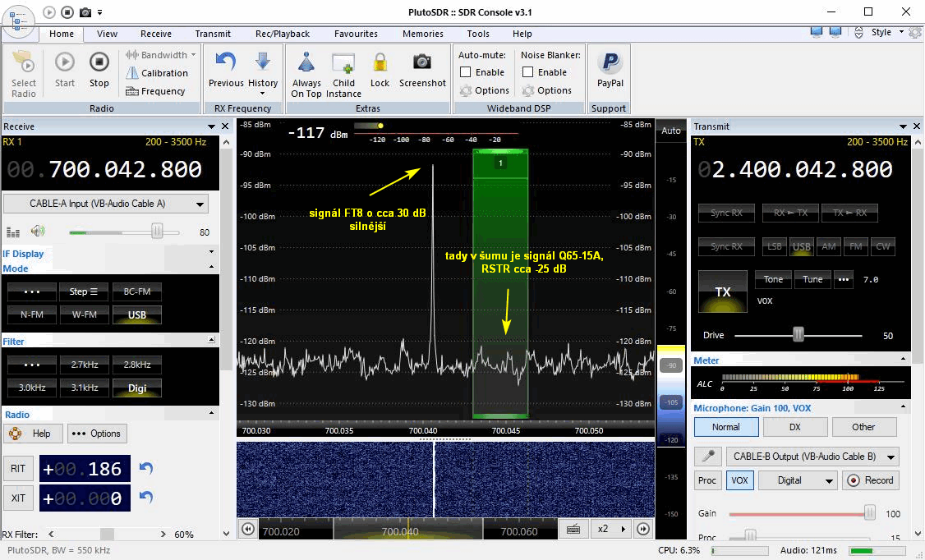
Task: Open a Child Instance window
Action: pos(343,63)
